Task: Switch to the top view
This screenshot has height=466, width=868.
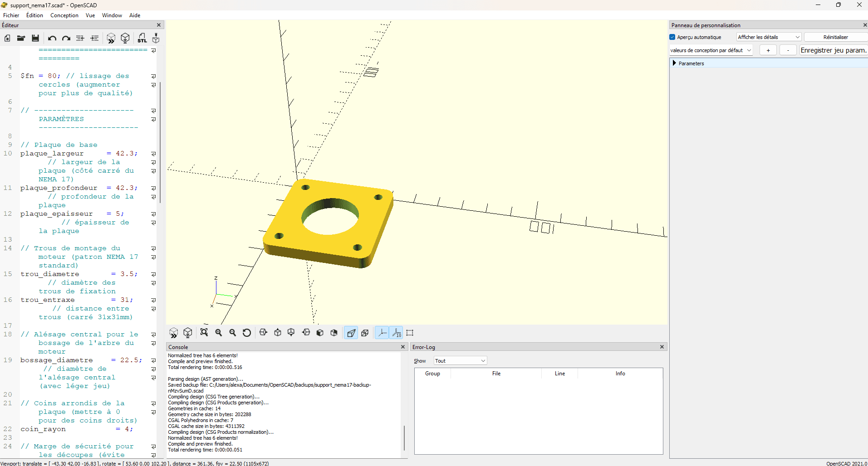Action: click(x=278, y=333)
